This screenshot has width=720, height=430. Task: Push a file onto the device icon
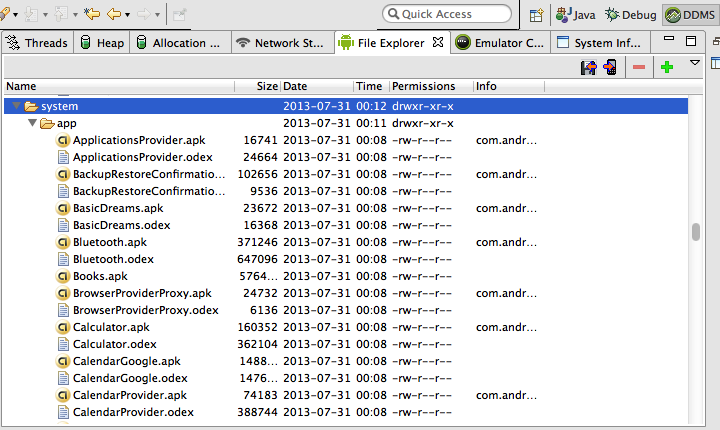click(x=610, y=67)
